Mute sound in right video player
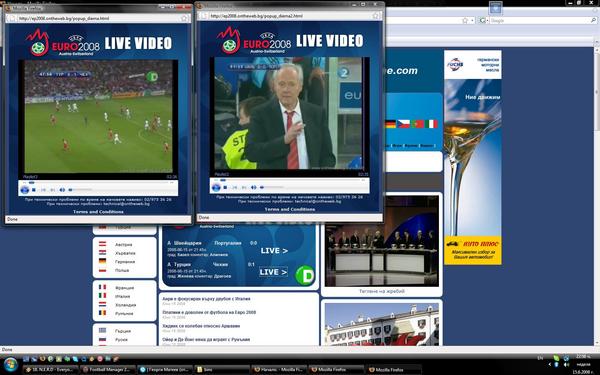Viewport: 600px width, 375px height. click(253, 188)
